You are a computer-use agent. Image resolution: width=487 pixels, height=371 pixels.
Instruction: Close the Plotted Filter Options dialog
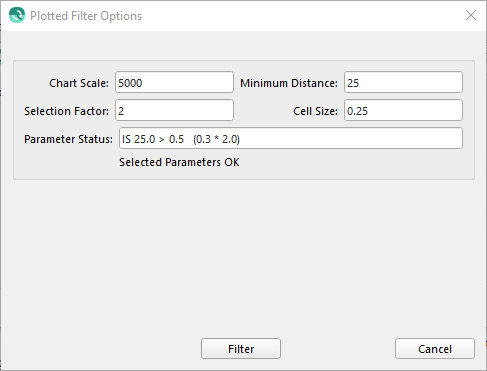tap(471, 15)
